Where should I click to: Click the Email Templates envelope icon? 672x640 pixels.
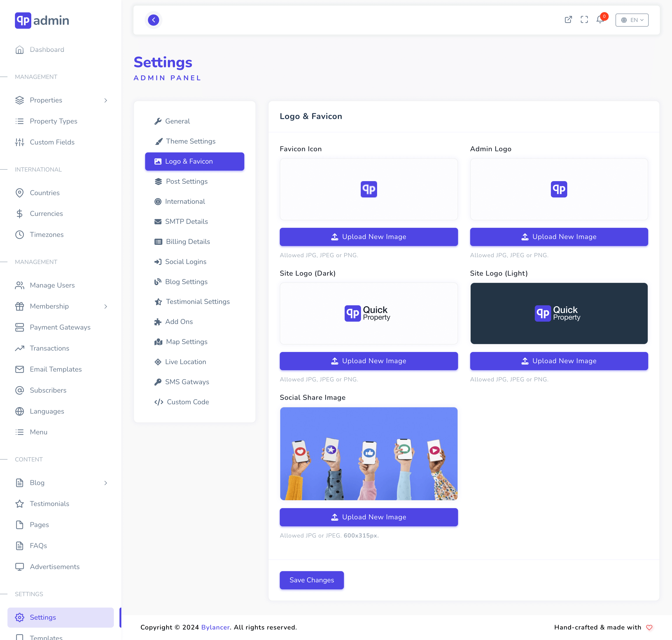(20, 369)
